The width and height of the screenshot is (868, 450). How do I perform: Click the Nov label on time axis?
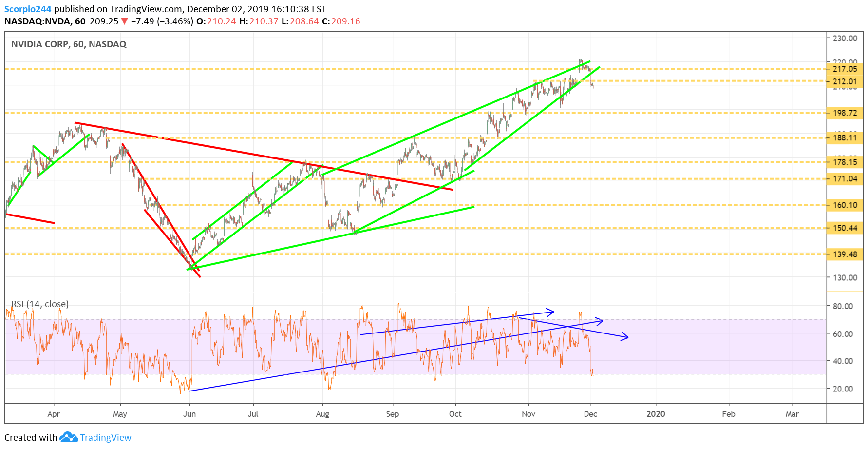[528, 414]
